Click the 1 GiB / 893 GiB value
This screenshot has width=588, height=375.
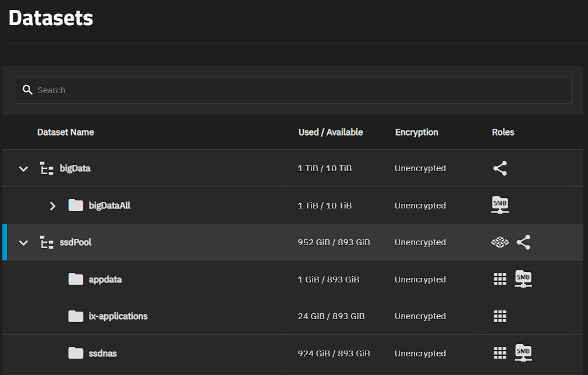coord(328,280)
